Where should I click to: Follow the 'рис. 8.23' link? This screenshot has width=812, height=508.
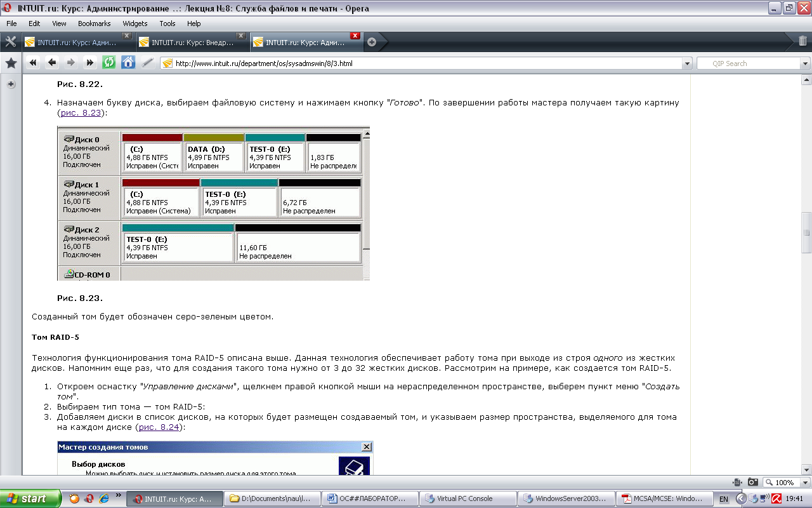(x=81, y=112)
